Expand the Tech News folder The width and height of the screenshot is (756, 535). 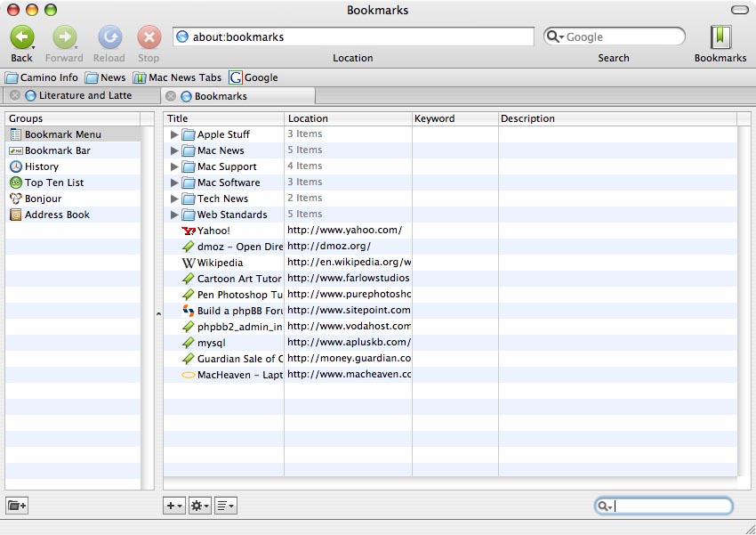click(174, 199)
